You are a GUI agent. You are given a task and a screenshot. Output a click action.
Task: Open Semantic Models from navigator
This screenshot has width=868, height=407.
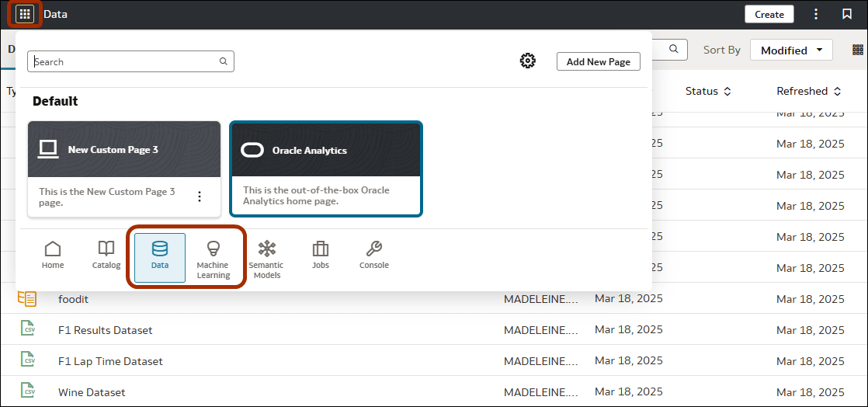tap(266, 258)
